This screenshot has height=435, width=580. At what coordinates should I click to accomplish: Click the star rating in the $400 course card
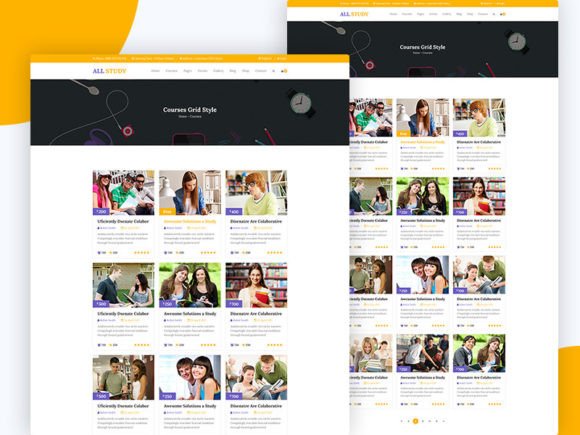[x=275, y=253]
